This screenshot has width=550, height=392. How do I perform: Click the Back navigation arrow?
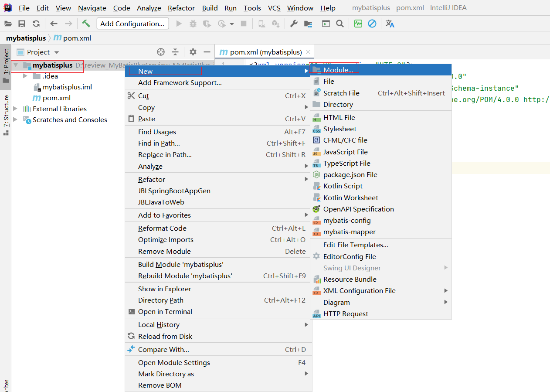(x=54, y=24)
